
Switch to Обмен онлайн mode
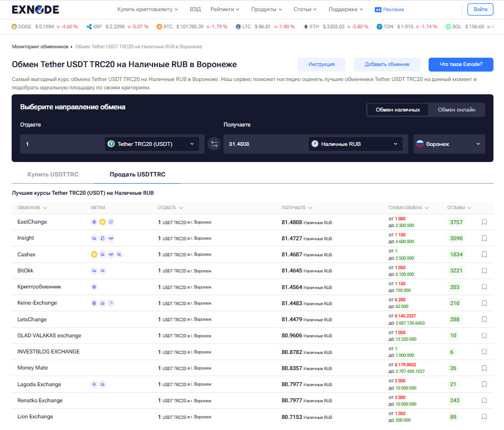coord(456,110)
